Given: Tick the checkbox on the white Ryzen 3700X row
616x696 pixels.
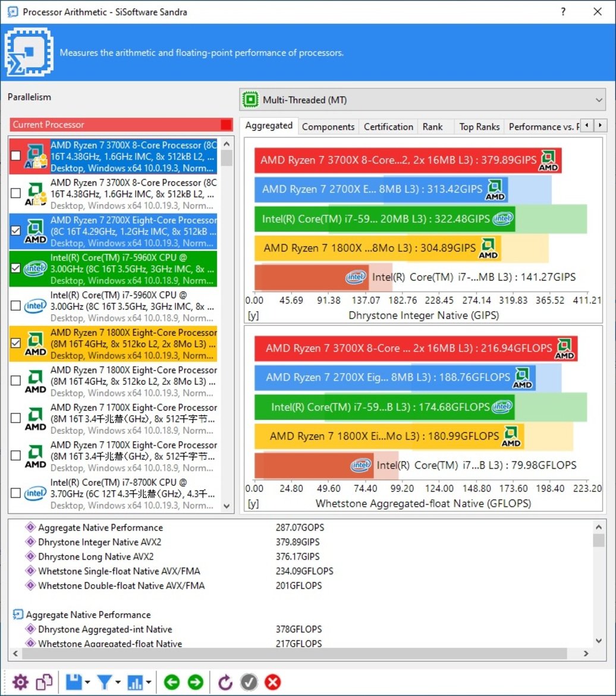Looking at the screenshot, I should click(15, 193).
